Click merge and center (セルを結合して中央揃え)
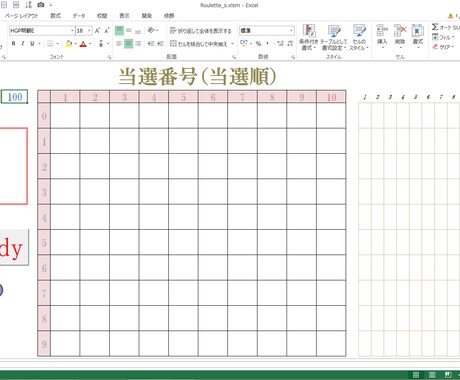Screen dimensions: 460x380 click(x=198, y=44)
